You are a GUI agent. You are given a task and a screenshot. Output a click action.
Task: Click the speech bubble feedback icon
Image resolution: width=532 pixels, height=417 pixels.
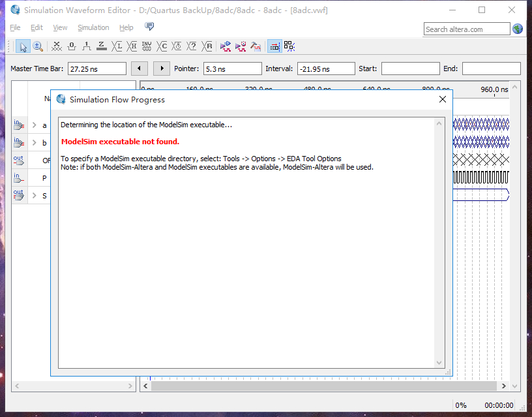(x=149, y=26)
